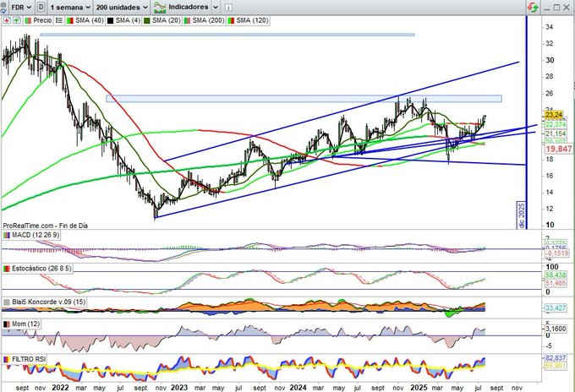Open SMA (4) indicator settings
Viewport: 575px width, 392px height.
click(x=128, y=20)
